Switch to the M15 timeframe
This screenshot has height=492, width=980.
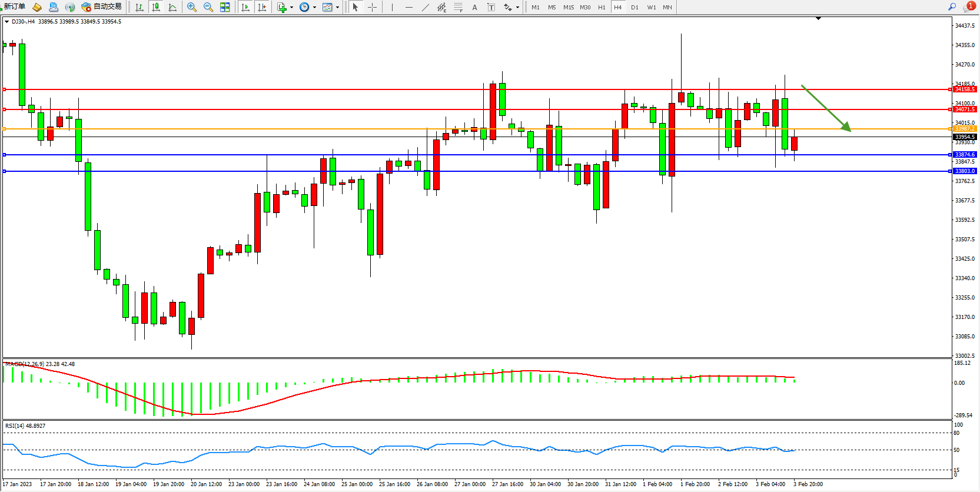click(569, 7)
